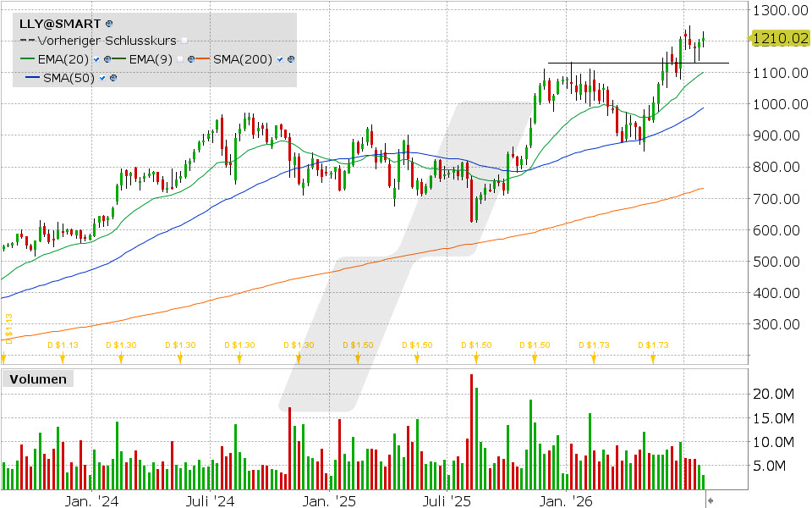Open the EMA(20) indicator settings icon

107,59
